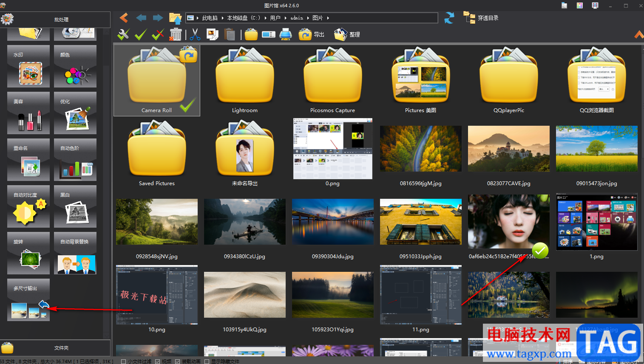Go to the parent folder via up icon

pos(175,18)
